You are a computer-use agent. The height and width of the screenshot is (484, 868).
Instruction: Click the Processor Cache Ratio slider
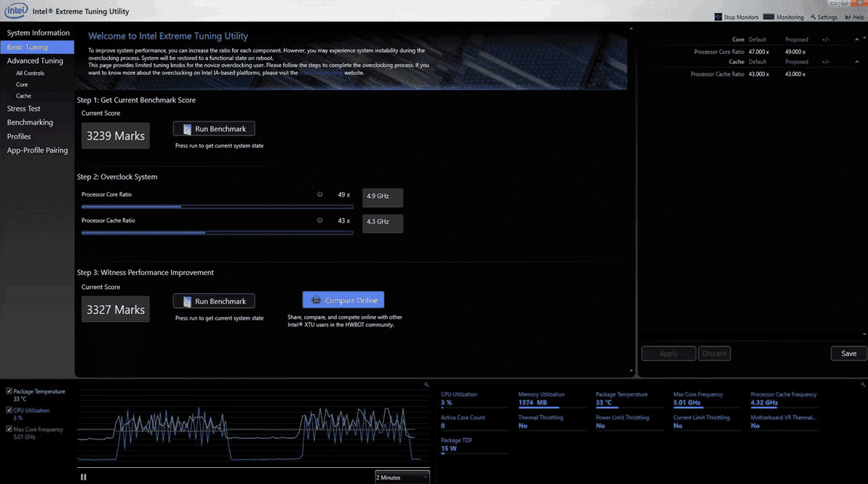(217, 233)
